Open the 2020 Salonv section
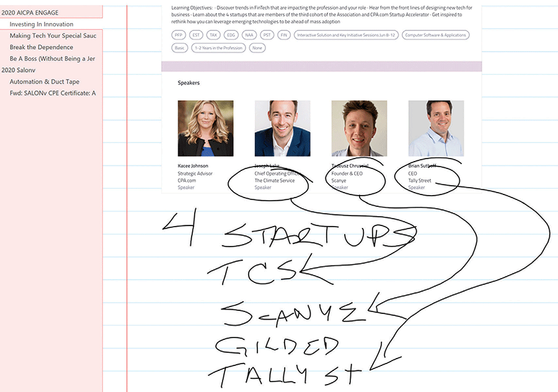Screen dimensions: 558x392 (51, 70)
